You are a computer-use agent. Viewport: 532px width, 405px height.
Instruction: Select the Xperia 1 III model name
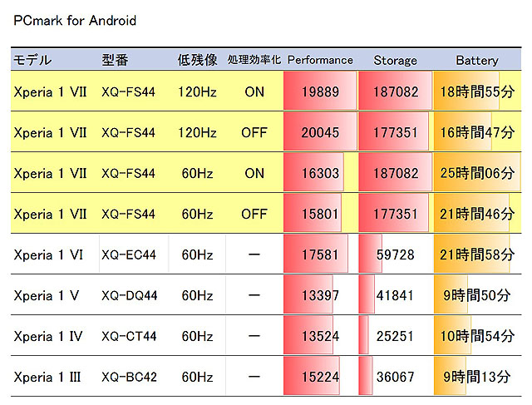(47, 377)
